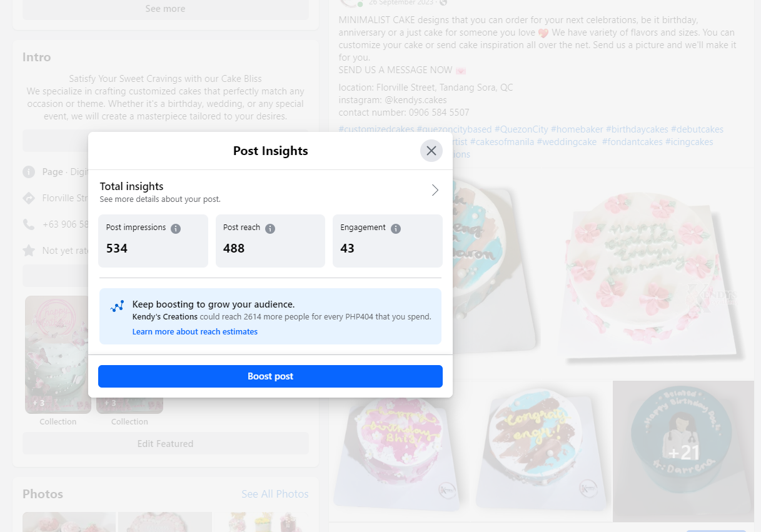Click See more button in sidebar
The height and width of the screenshot is (532, 761).
pyautogui.click(x=165, y=9)
